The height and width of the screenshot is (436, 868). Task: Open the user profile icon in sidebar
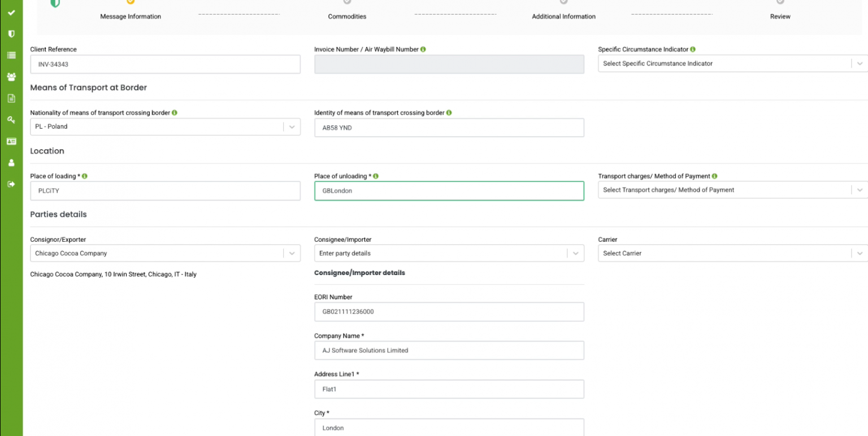click(11, 162)
